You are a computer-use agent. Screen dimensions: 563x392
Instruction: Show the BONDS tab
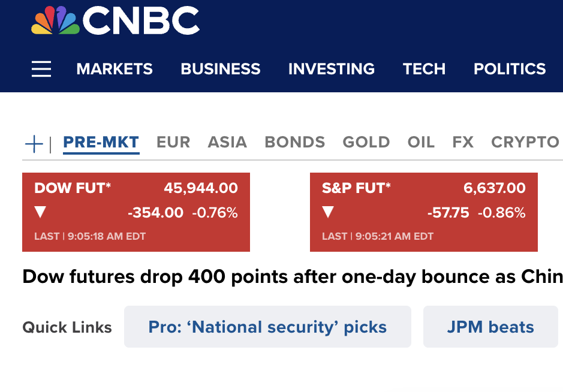pyautogui.click(x=295, y=143)
